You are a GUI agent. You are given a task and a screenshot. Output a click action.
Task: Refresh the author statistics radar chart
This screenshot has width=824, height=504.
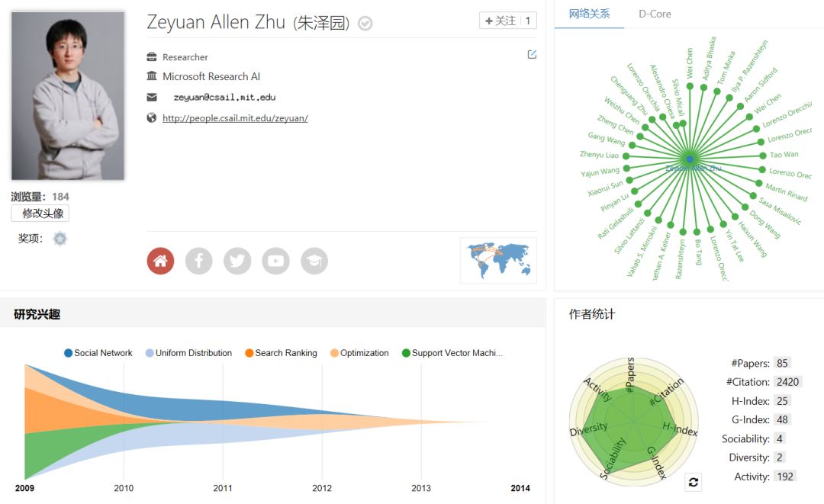(x=693, y=481)
